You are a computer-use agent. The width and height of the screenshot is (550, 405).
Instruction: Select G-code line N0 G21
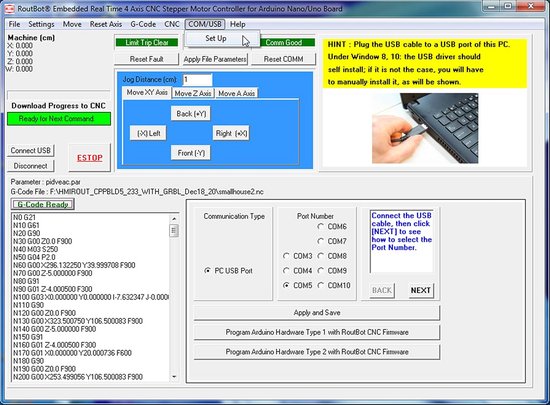(x=24, y=217)
